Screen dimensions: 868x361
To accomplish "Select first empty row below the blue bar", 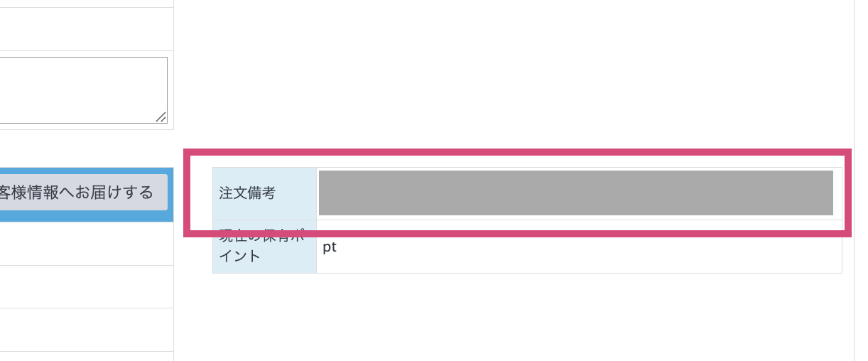I will pyautogui.click(x=85, y=244).
